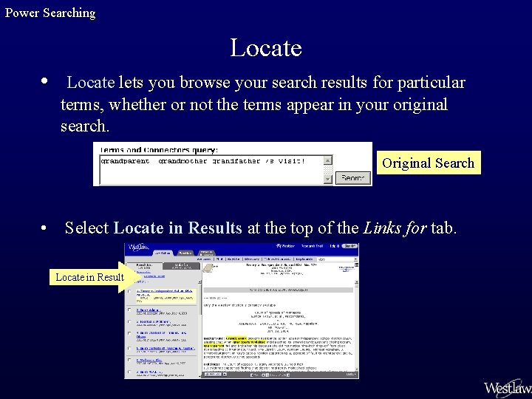Screen dimensions: 532x399
Task: Click the Locate in Result link
Action: 154,276
